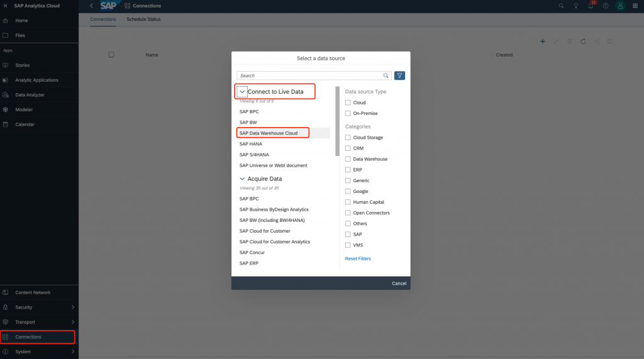Click the Calendar icon in the sidebar
644x359 pixels.
(5, 124)
